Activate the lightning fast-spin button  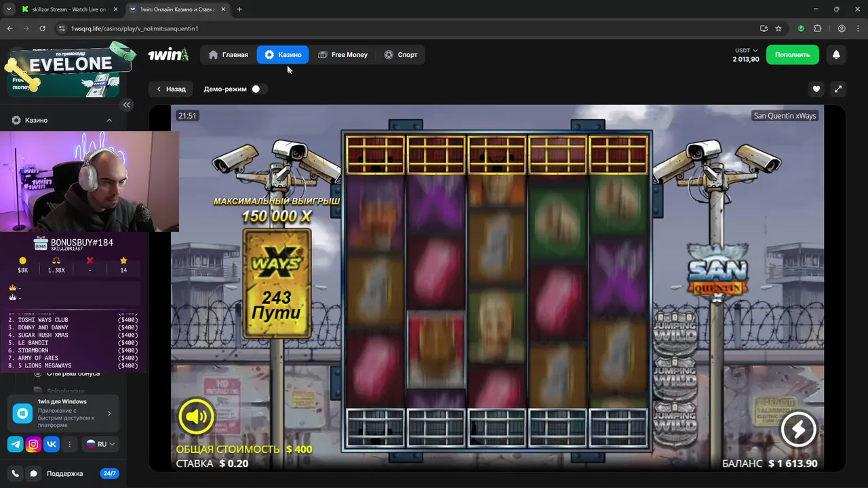pos(798,428)
